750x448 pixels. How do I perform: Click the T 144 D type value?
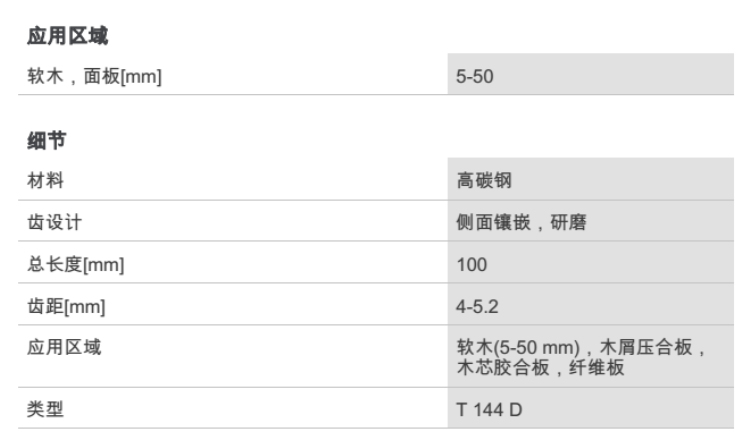click(485, 408)
